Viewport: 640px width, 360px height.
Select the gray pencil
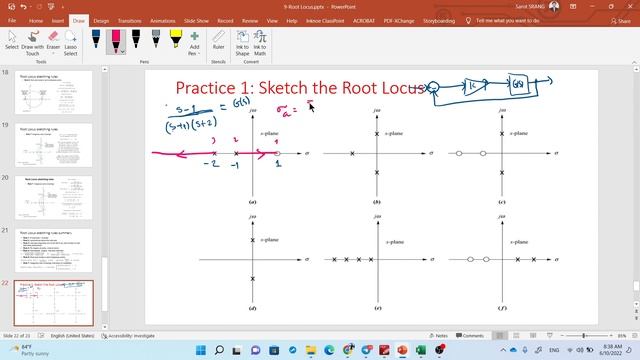[x=156, y=40]
